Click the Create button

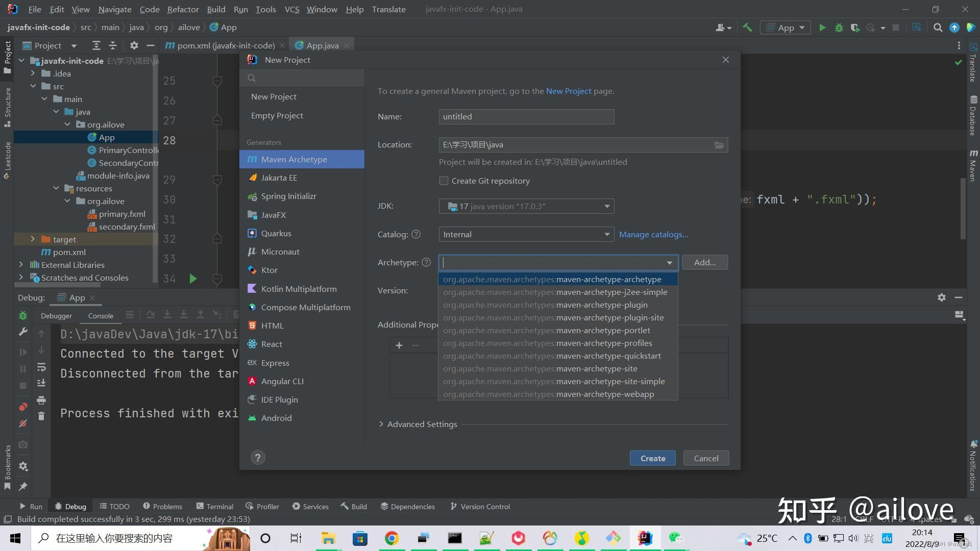pos(652,458)
